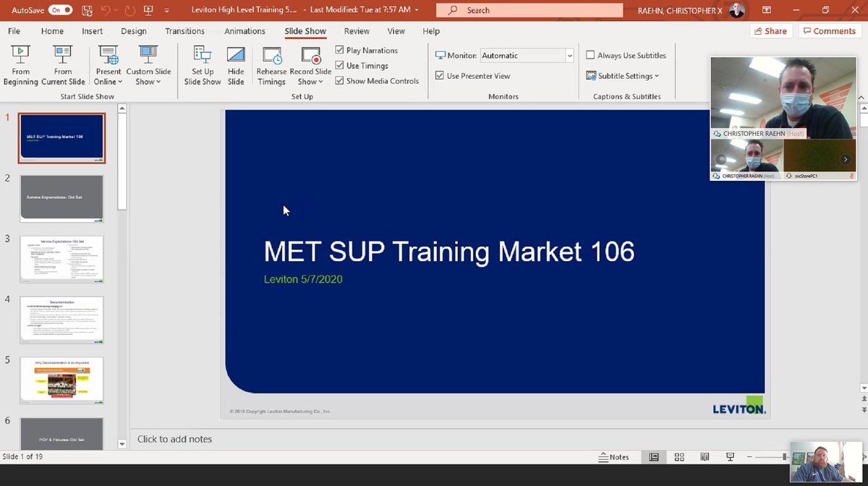Uncheck Use Timings checkbox
This screenshot has height=486, width=868.
[x=340, y=66]
